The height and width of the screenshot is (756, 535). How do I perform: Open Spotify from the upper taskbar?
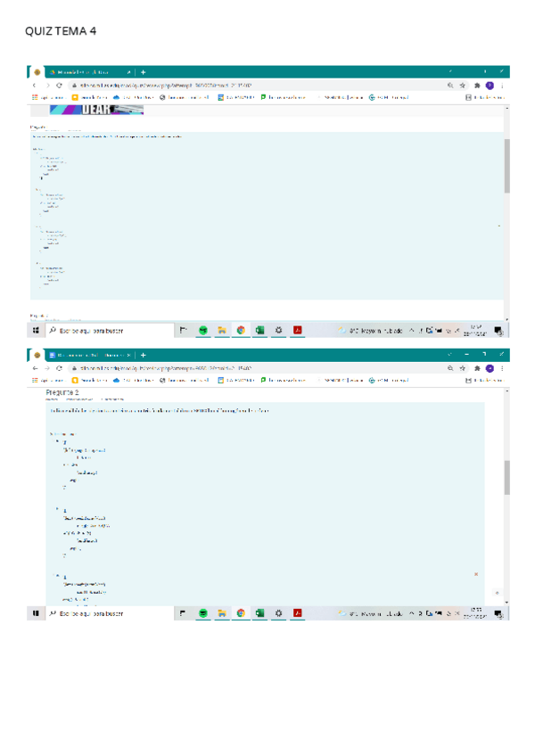click(x=203, y=330)
